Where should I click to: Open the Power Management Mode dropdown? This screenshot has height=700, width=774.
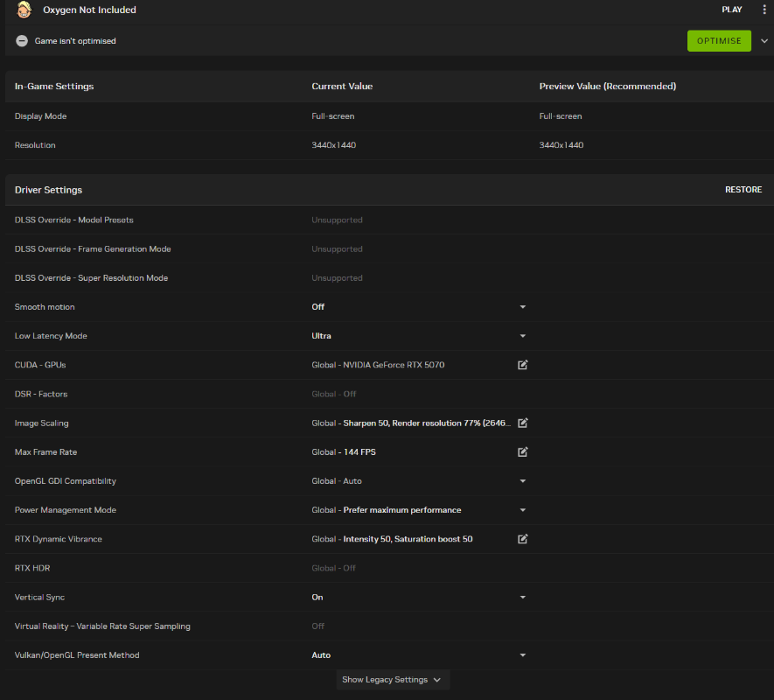click(523, 510)
